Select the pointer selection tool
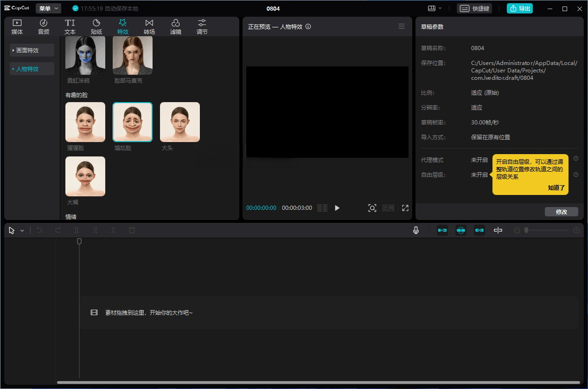Image resolution: width=588 pixels, height=389 pixels. coord(12,230)
